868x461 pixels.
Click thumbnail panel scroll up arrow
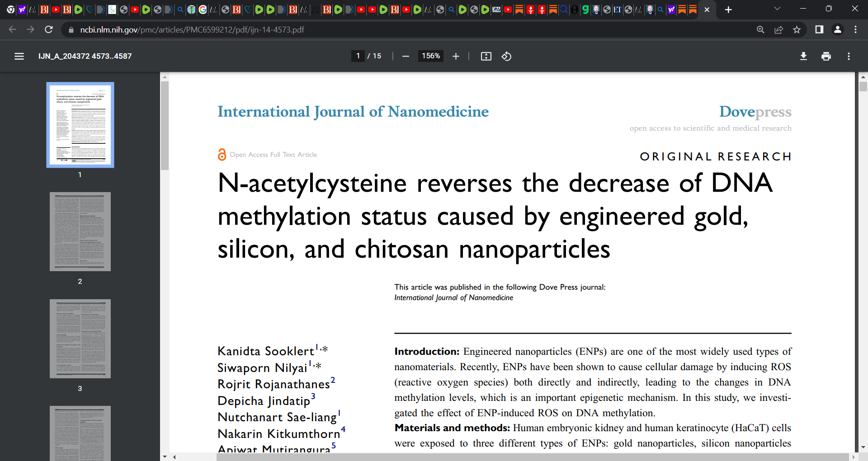[165, 77]
